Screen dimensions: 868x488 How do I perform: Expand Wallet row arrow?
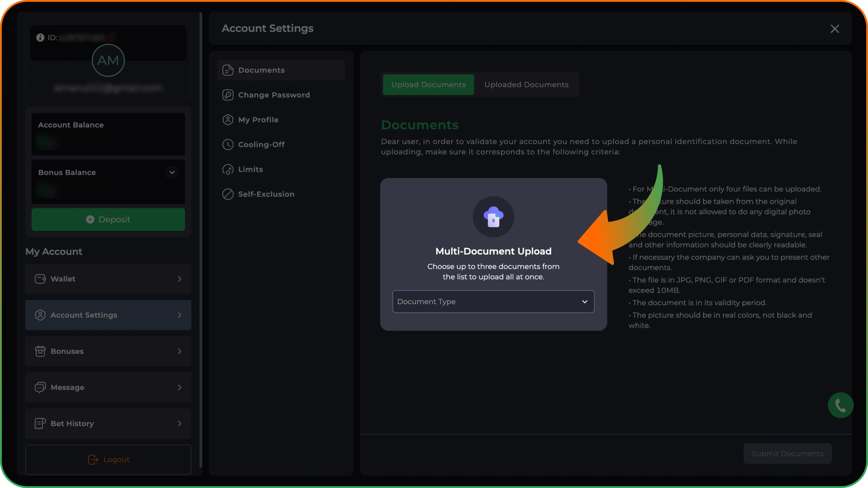[179, 279]
